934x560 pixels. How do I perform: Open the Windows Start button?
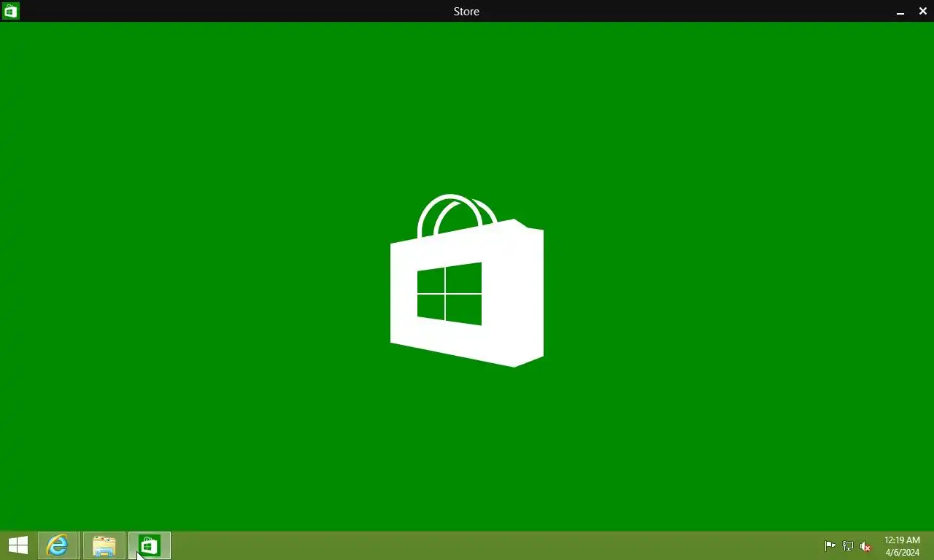tap(18, 545)
